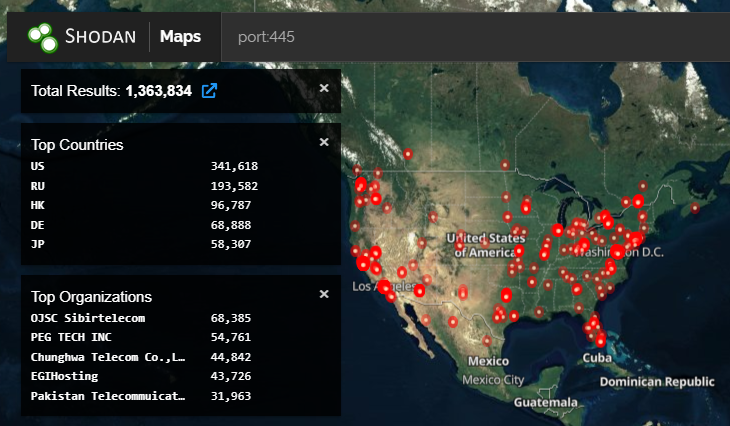730x426 pixels.
Task: Click the 96,787 HK count
Action: (x=231, y=205)
